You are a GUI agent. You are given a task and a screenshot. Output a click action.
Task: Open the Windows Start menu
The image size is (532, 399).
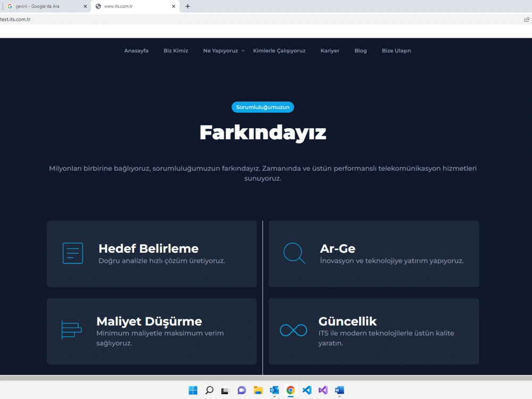pos(193,390)
